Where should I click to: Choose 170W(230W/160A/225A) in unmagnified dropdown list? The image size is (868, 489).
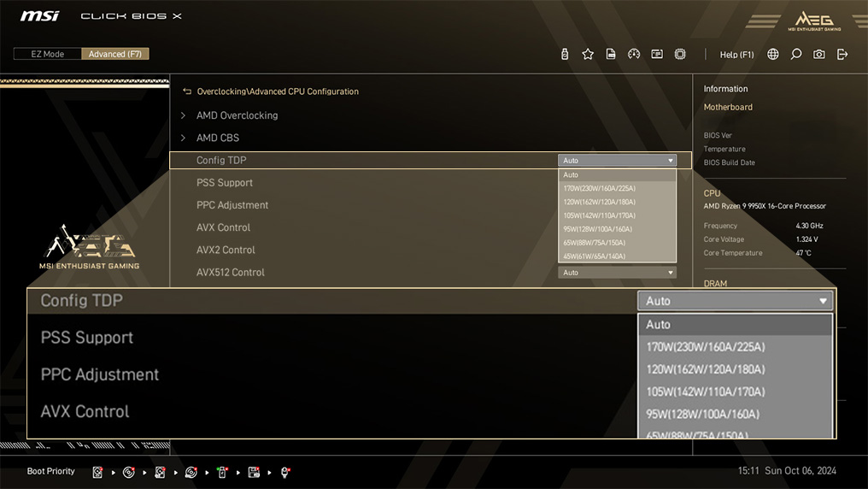(x=617, y=188)
